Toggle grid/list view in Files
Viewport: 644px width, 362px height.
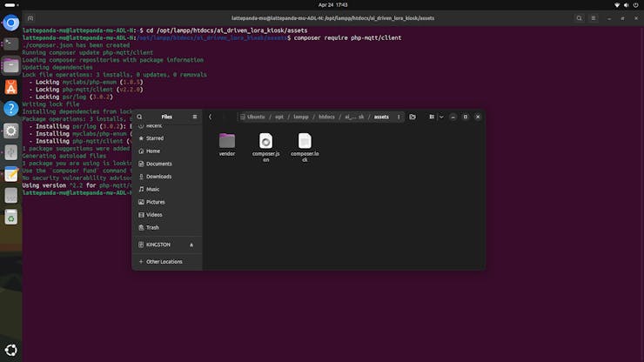[x=432, y=117]
